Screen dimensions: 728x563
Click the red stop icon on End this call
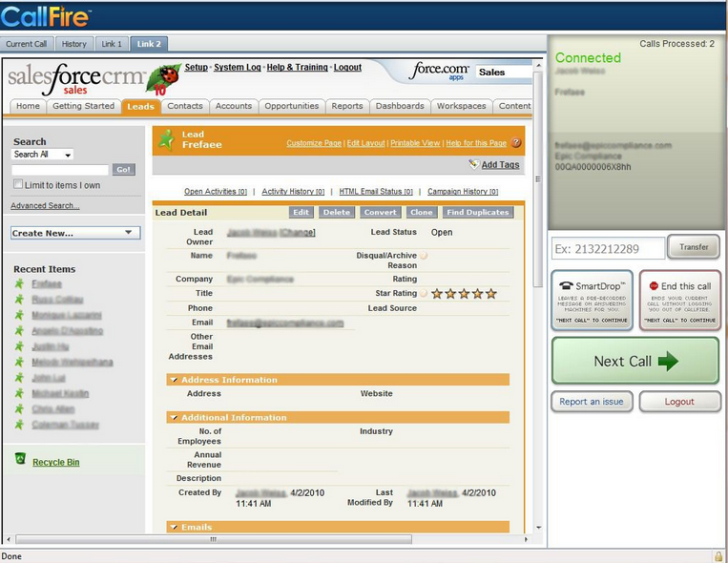tap(654, 285)
